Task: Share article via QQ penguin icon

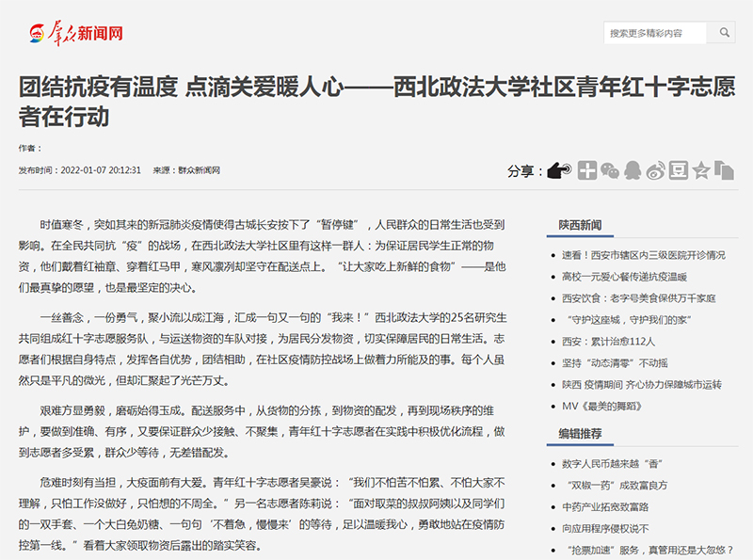Action: (x=633, y=170)
